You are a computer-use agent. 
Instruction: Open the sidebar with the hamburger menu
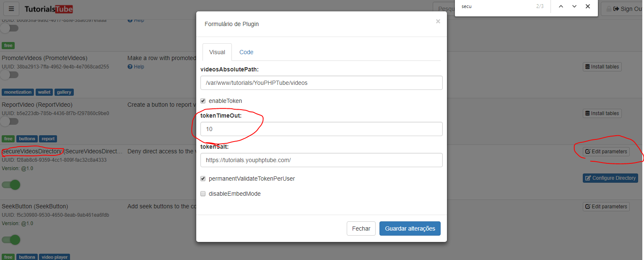(x=11, y=8)
